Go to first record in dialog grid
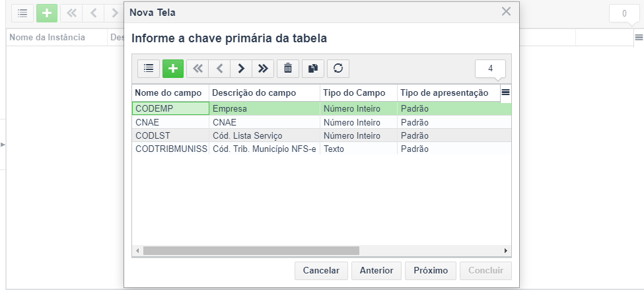 pos(197,68)
